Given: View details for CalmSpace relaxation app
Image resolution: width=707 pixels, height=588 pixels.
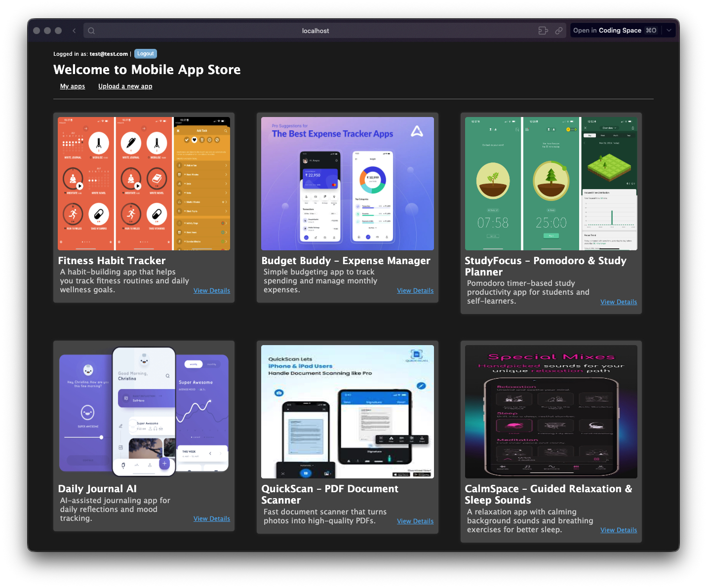Looking at the screenshot, I should 618,530.
